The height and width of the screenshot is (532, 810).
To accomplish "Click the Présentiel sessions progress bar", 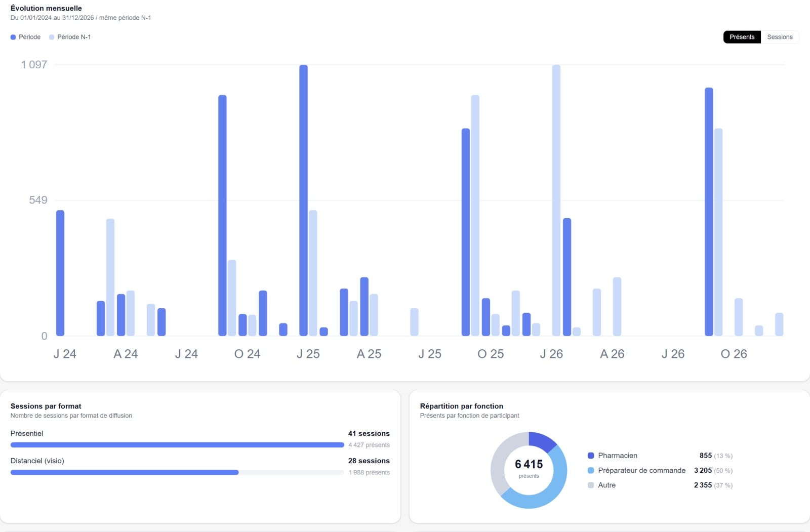I will (177, 445).
